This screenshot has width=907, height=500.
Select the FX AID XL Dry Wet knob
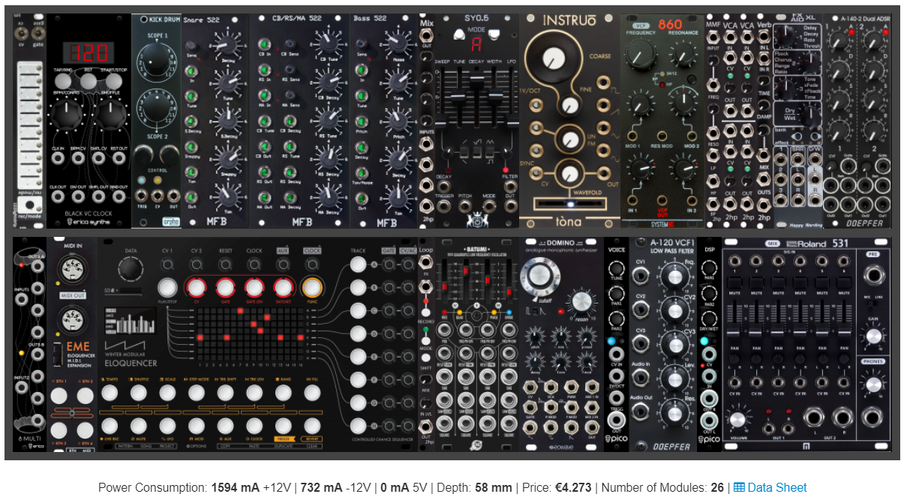pyautogui.click(x=812, y=115)
